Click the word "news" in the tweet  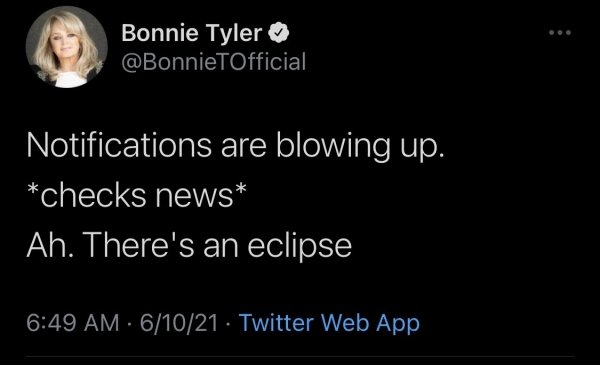[x=194, y=198]
